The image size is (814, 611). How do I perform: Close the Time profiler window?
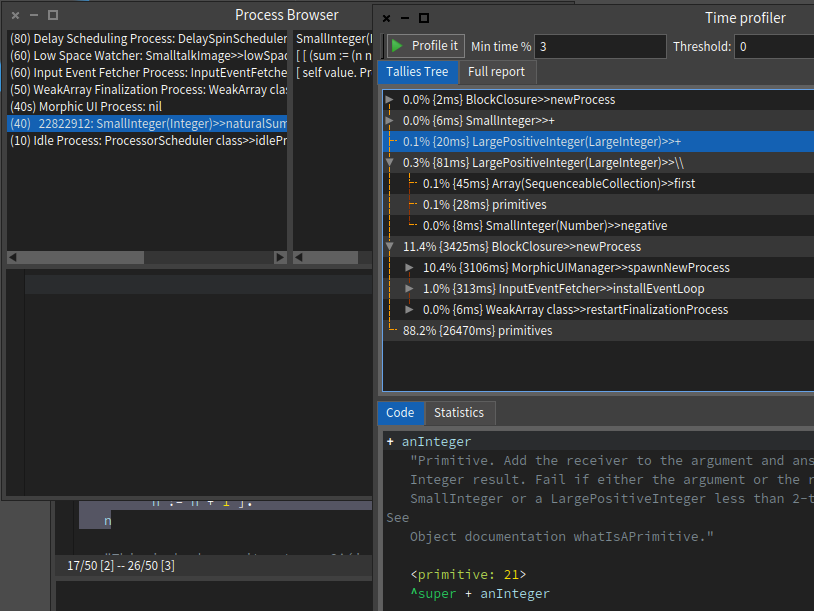point(387,18)
